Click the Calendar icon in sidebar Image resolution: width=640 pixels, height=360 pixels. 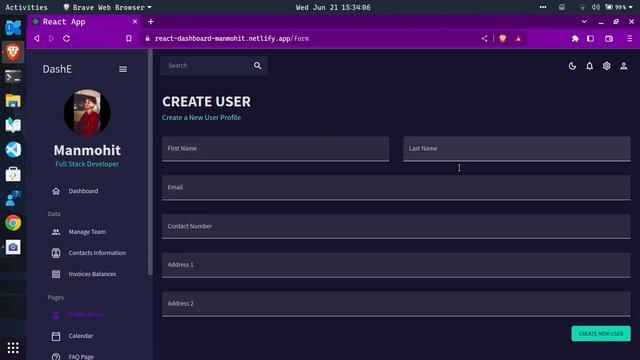pyautogui.click(x=56, y=336)
